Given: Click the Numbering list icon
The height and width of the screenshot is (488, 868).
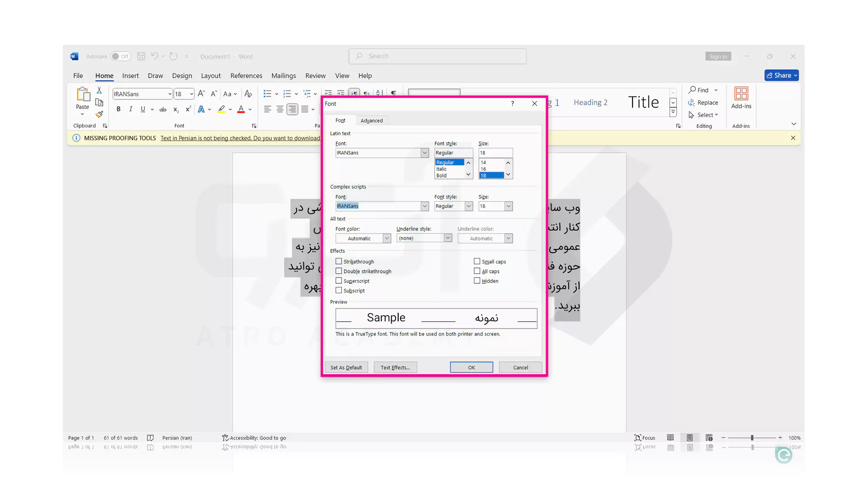Looking at the screenshot, I should point(287,94).
